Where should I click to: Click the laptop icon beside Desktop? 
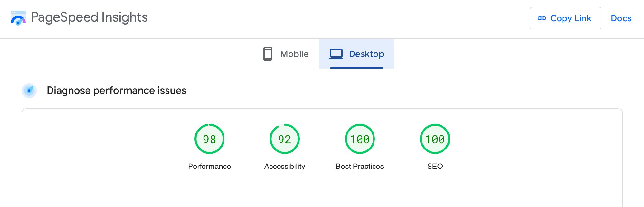point(336,54)
